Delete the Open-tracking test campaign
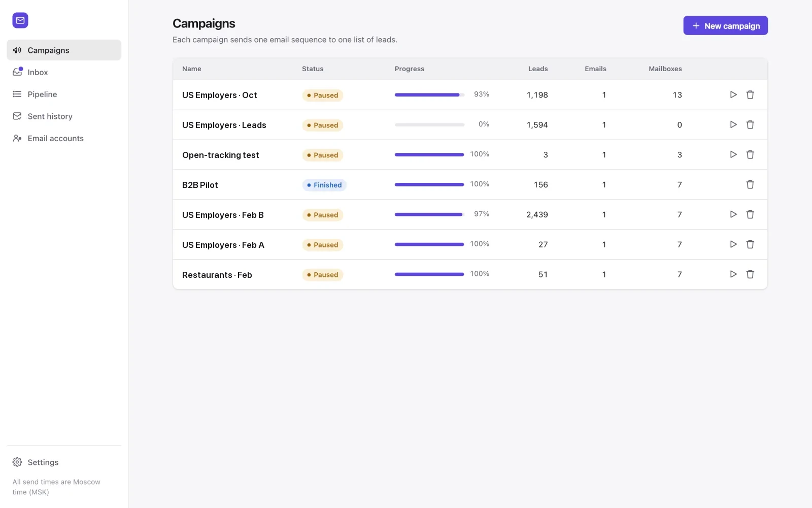812x508 pixels. 750,154
